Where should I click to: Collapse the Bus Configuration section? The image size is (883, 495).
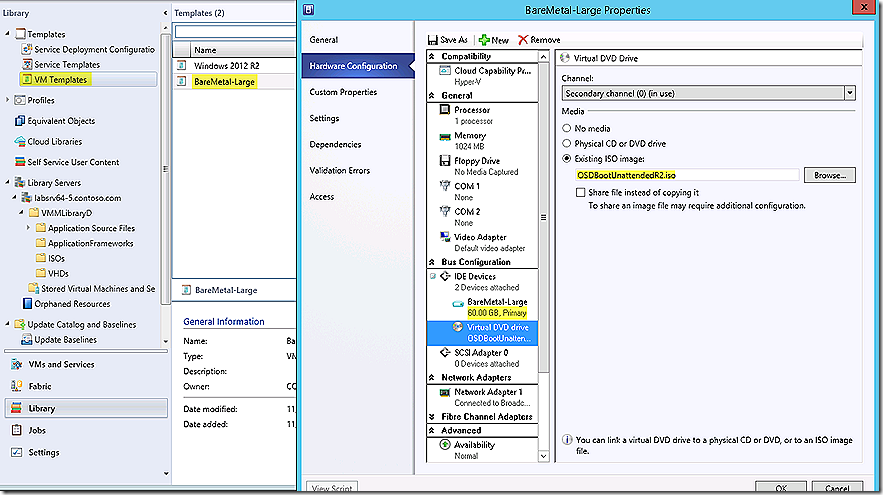point(432,262)
